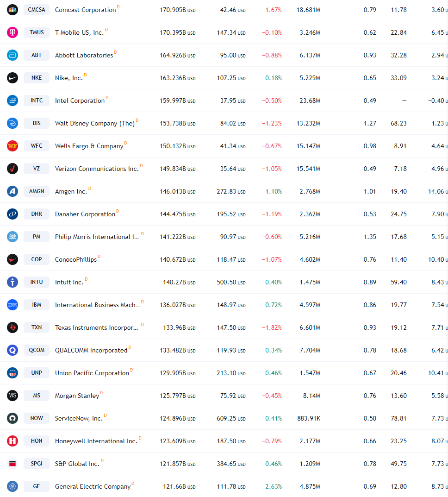Open the TMUS ticker button
Screen dimensions: 448x497
point(37,32)
